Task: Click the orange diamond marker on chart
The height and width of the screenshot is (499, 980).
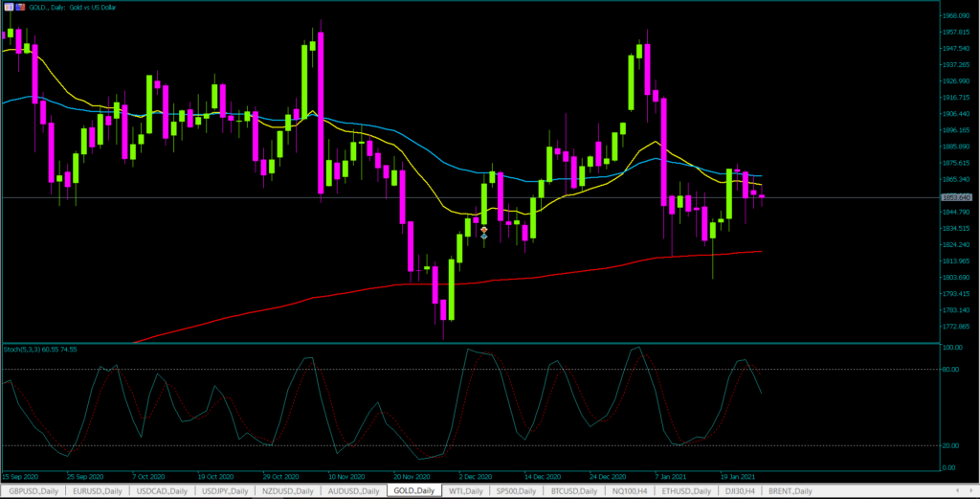Action: (484, 230)
